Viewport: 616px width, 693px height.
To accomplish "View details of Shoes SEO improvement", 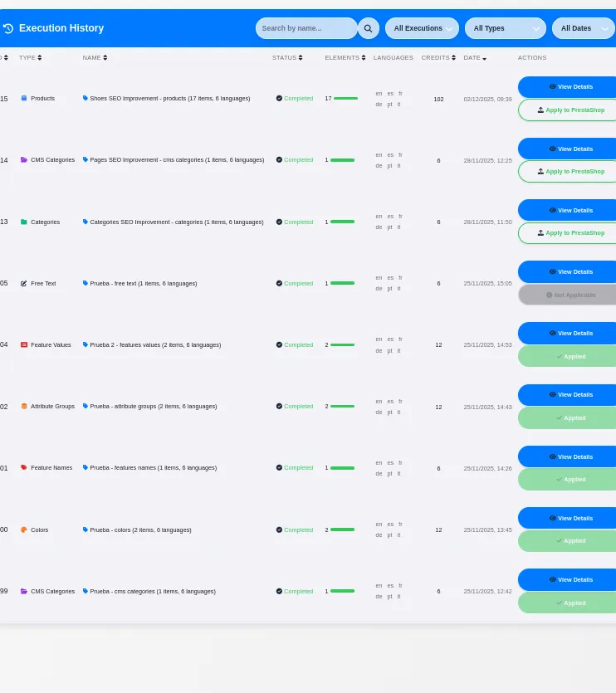I will (x=569, y=86).
